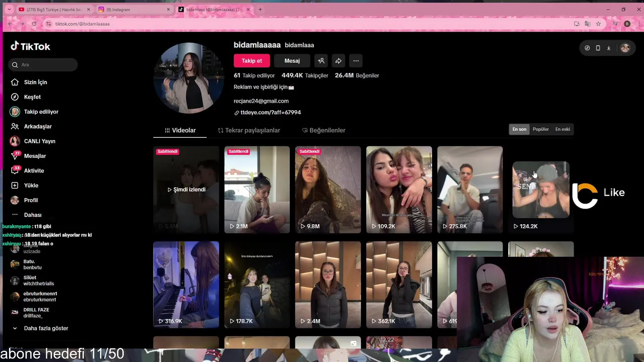Image resolution: width=644 pixels, height=362 pixels.
Task: Open piano video with 316.9K views
Action: point(186,285)
